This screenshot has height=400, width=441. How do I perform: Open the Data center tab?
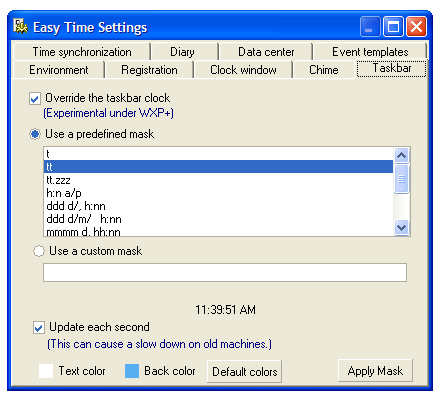[266, 52]
